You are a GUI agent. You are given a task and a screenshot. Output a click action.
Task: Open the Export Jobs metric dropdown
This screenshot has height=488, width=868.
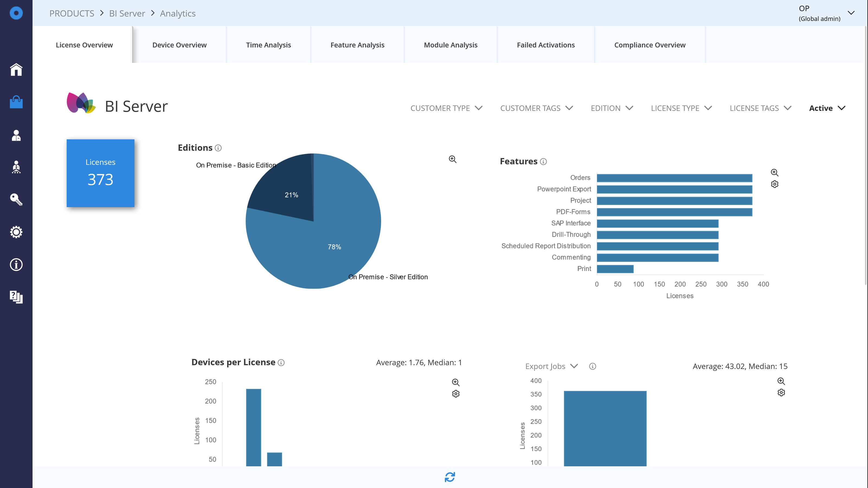[551, 366]
